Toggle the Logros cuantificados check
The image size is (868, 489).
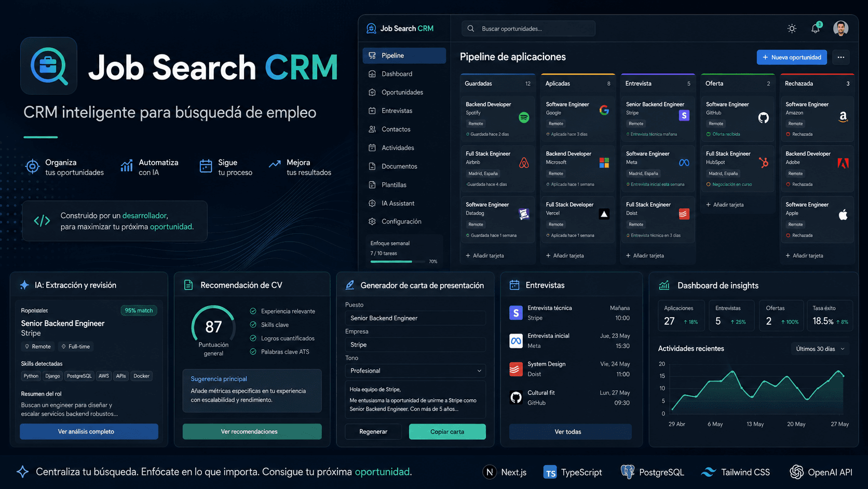click(x=253, y=338)
